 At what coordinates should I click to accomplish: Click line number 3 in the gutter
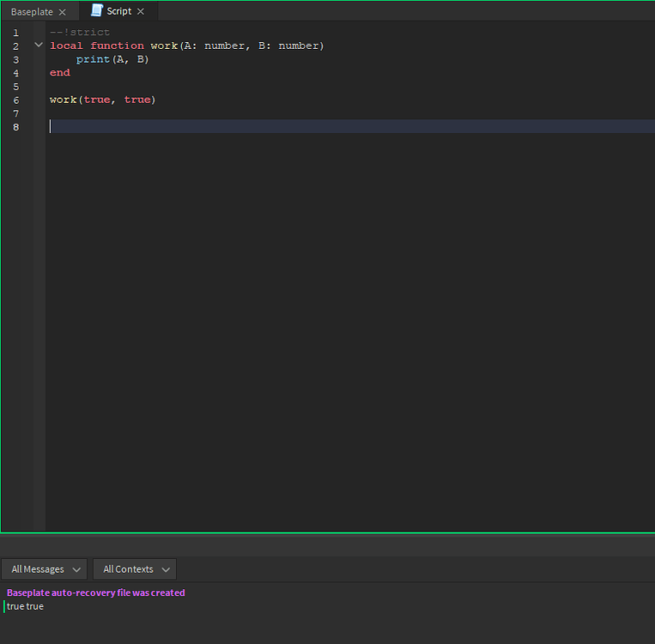coord(15,59)
